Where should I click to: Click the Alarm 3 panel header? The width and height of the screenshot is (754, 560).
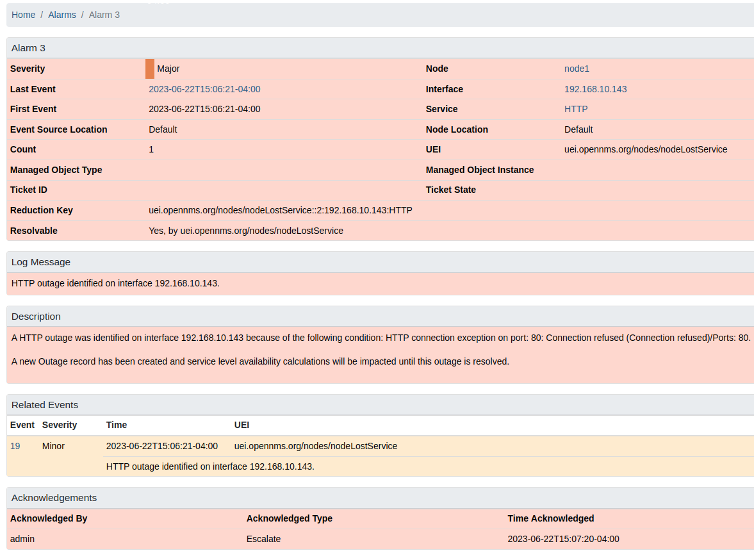click(28, 47)
